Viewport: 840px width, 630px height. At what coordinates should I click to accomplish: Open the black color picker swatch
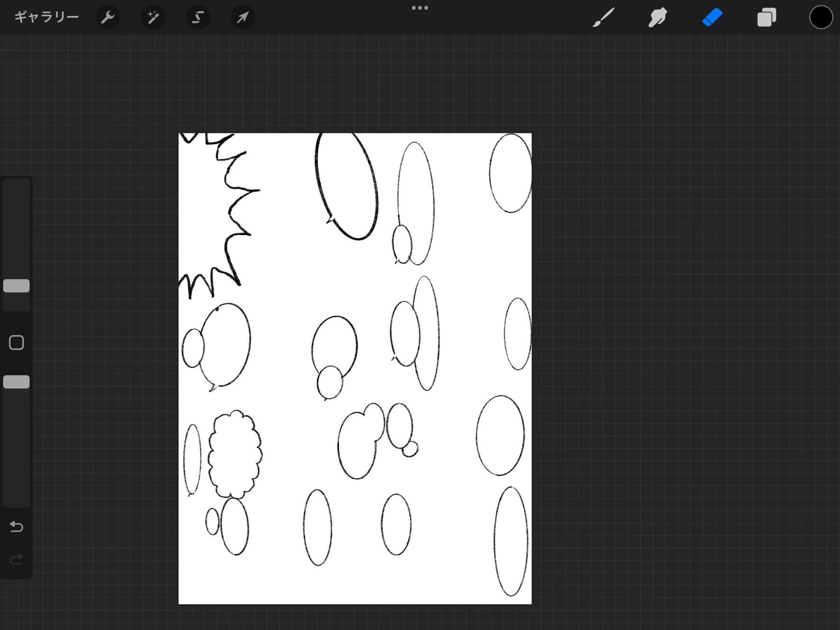click(x=821, y=18)
